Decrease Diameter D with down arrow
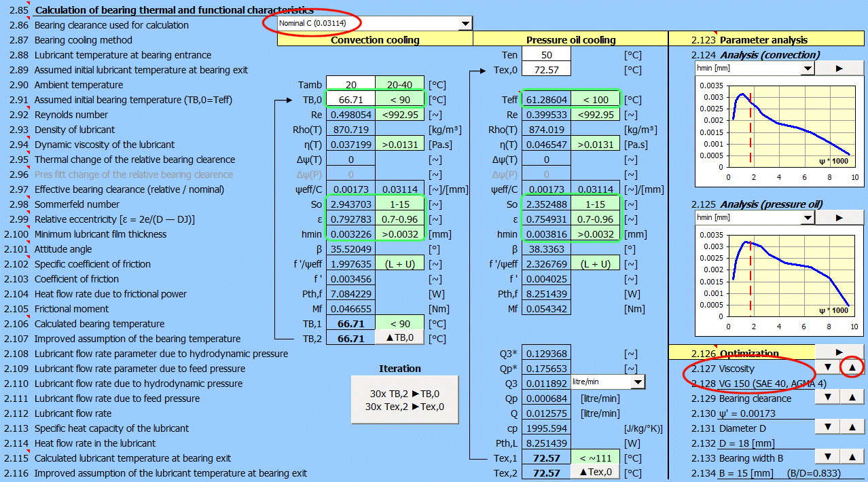868x482 pixels. click(827, 427)
